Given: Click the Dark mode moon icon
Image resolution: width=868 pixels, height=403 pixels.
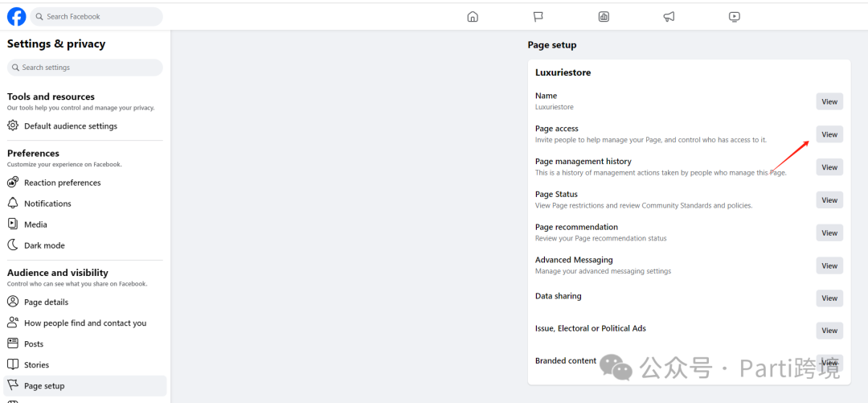Looking at the screenshot, I should click(13, 245).
